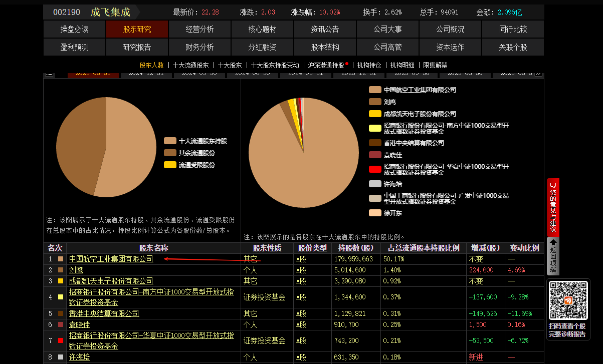603x364 pixels.
Task: Open the 经营分析 tab
Action: pyautogui.click(x=199, y=30)
